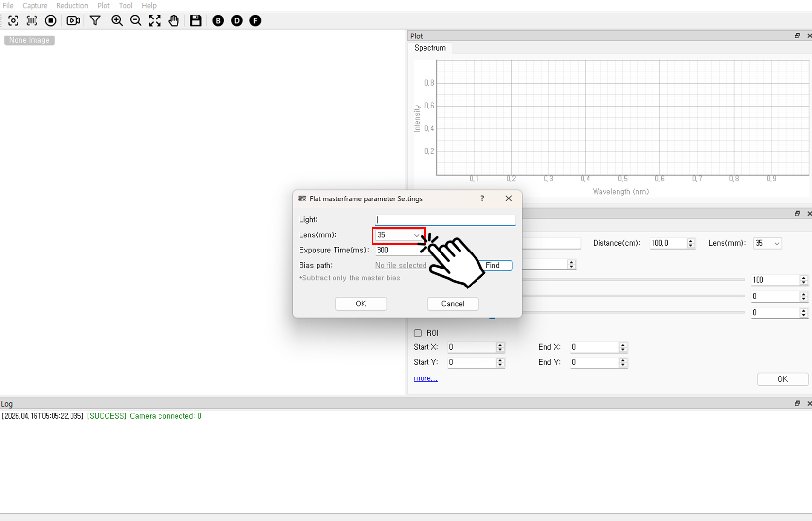Viewport: 812px width, 521px height.
Task: Click the round D dark toolbar icon
Action: pos(237,20)
